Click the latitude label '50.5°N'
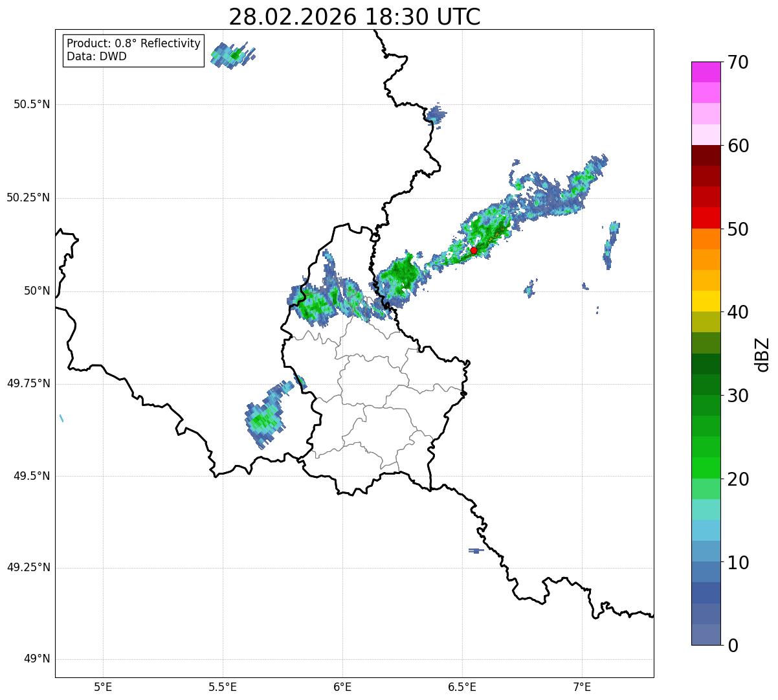The width and height of the screenshot is (778, 700). pos(32,104)
